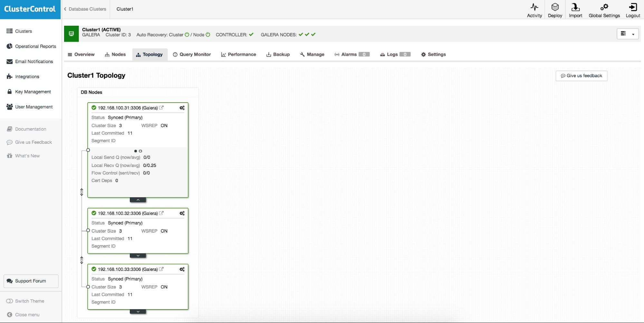The image size is (644, 323).
Task: Expand the 192.168.100.32 node details
Action: click(138, 256)
